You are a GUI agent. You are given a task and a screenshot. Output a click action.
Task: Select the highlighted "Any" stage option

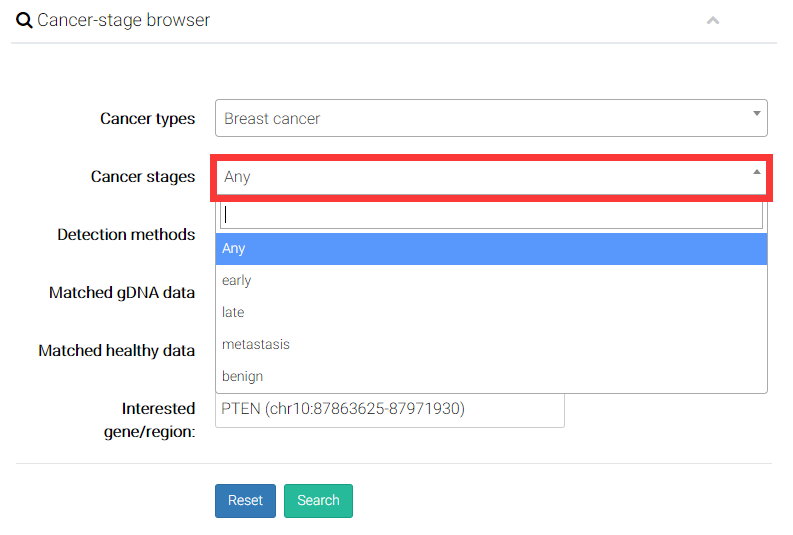pyautogui.click(x=491, y=249)
